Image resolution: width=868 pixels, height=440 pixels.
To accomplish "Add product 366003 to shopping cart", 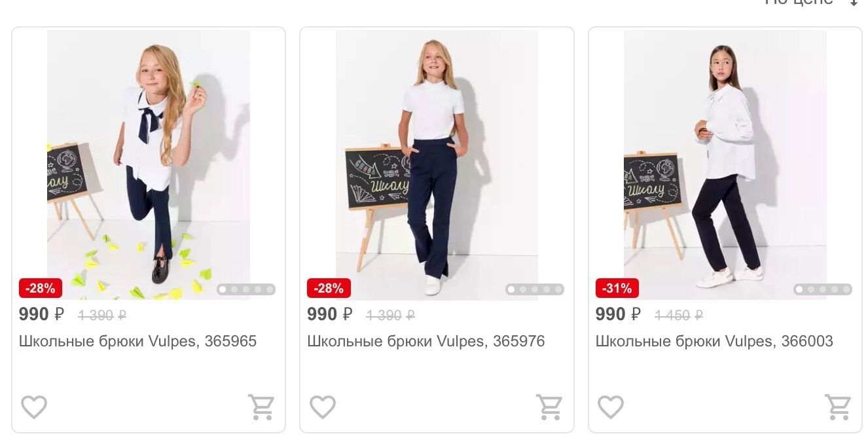I will (x=838, y=407).
